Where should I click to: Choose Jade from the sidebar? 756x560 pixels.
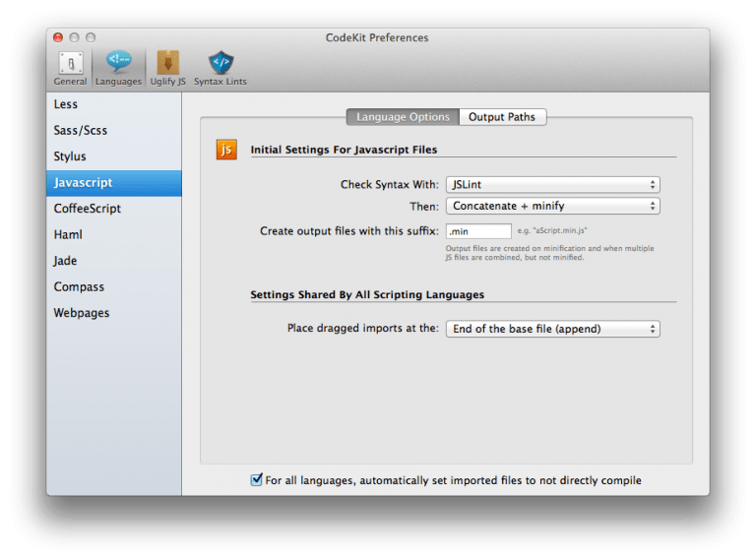click(x=114, y=261)
